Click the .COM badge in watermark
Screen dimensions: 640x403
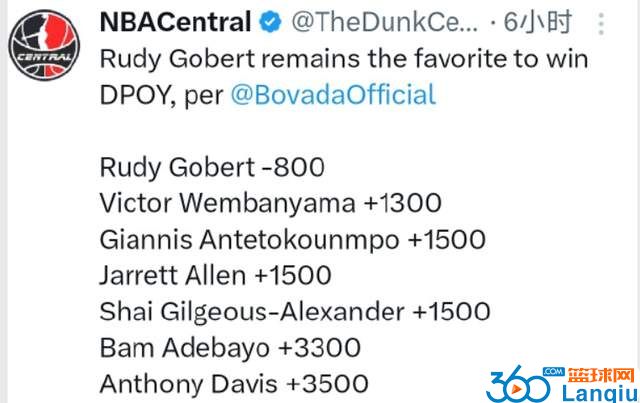(x=554, y=372)
